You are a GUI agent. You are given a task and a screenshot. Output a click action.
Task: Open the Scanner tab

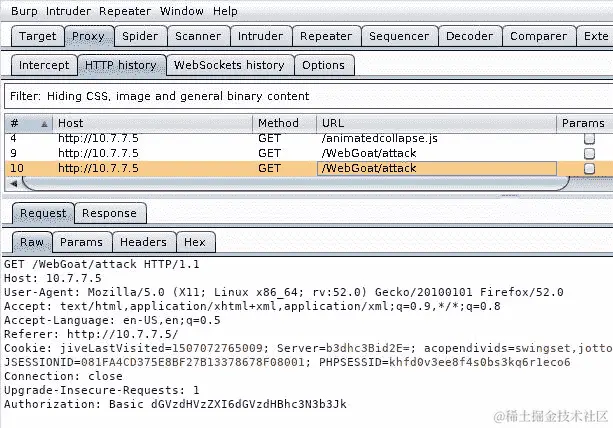coord(198,36)
